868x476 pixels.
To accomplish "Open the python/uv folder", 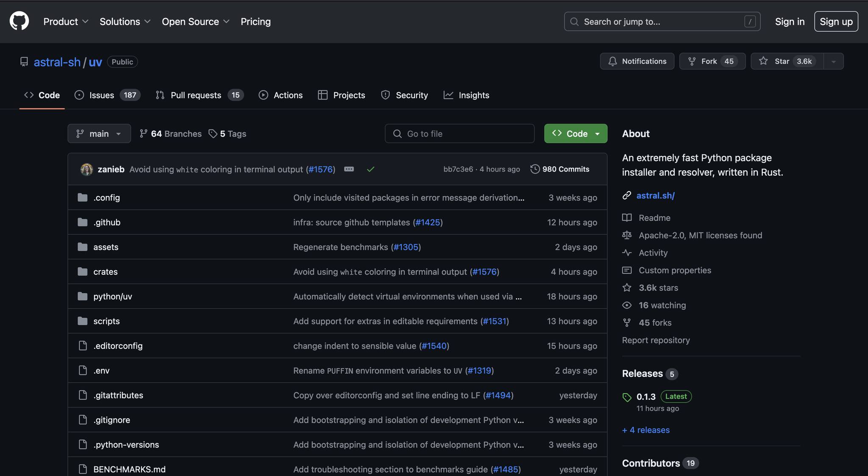I will 113,296.
